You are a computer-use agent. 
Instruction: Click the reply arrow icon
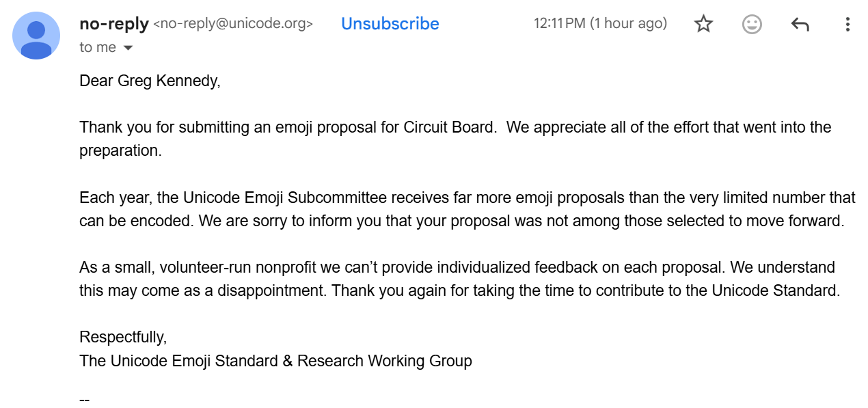800,25
